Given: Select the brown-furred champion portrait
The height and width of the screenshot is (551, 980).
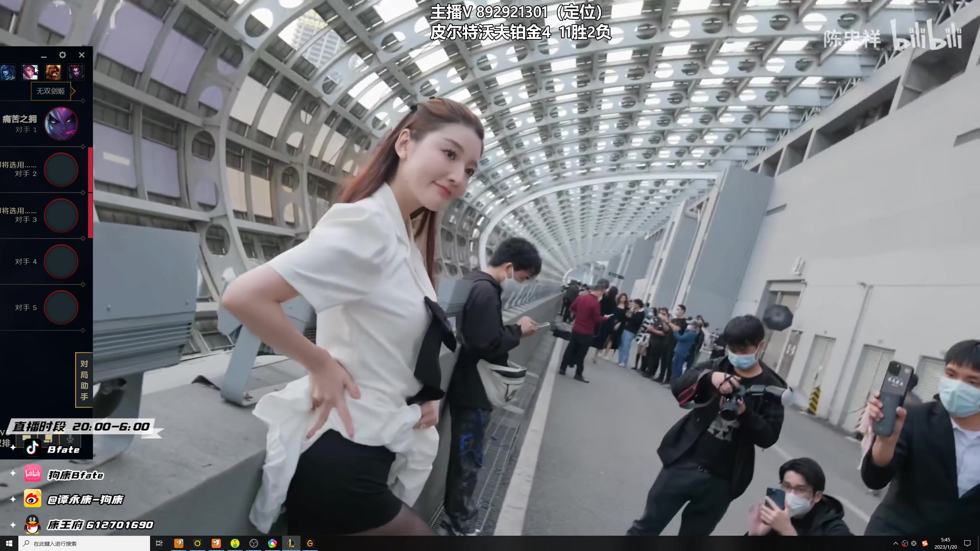Looking at the screenshot, I should coord(53,72).
